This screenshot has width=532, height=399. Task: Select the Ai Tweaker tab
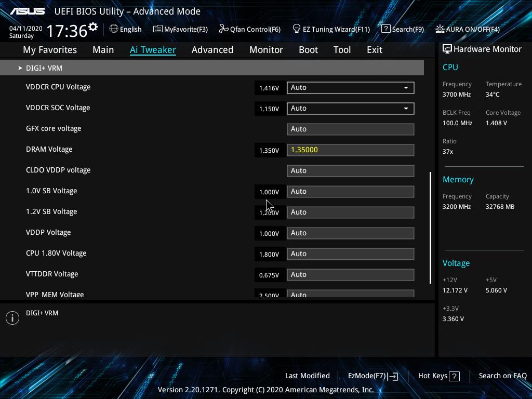coord(153,50)
